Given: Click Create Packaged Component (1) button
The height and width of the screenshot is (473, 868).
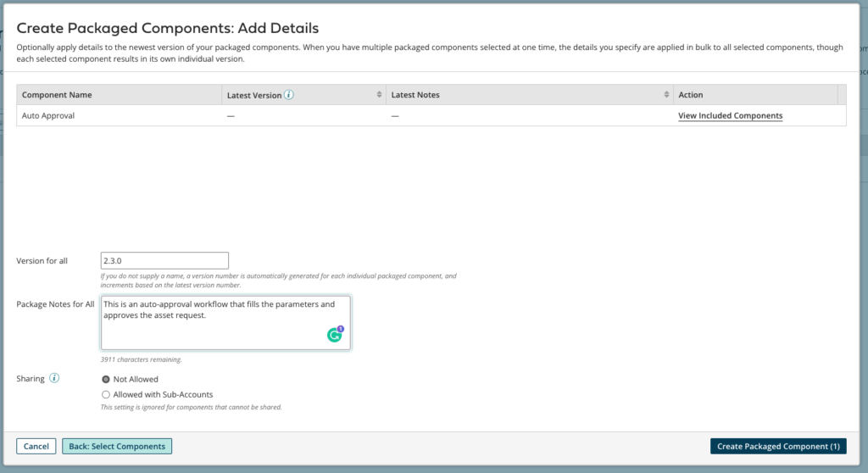Looking at the screenshot, I should click(x=778, y=447).
